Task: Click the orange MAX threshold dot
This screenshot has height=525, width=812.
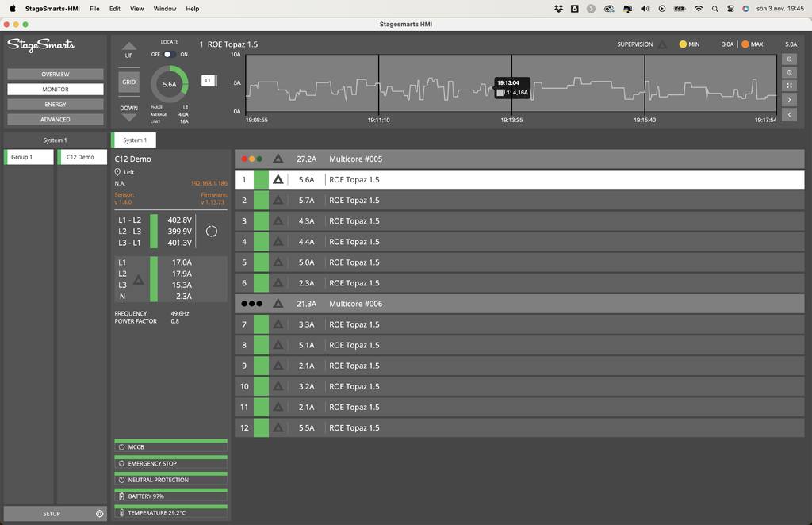Action: coord(745,44)
